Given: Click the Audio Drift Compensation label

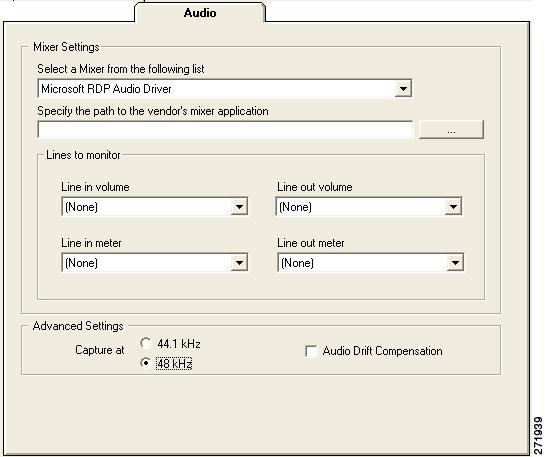Looking at the screenshot, I should (x=382, y=351).
